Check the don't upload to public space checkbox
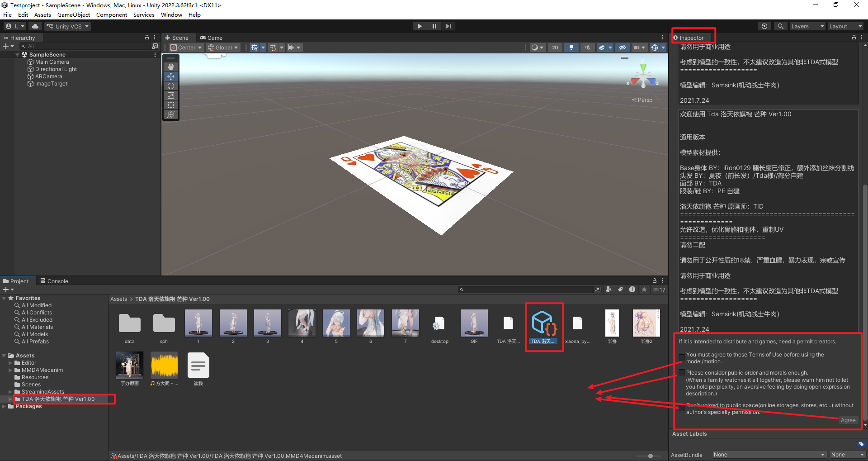The height and width of the screenshot is (461, 868). tap(682, 408)
